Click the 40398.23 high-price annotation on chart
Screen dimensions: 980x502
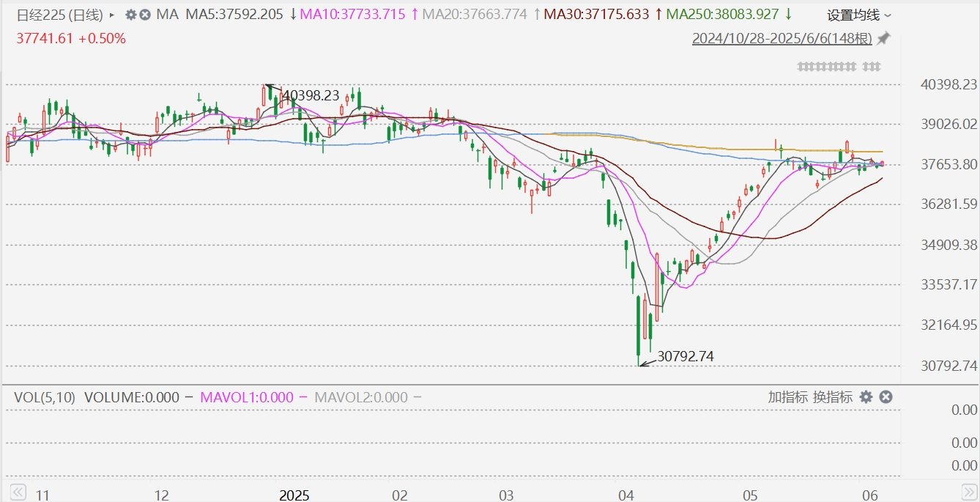[311, 95]
